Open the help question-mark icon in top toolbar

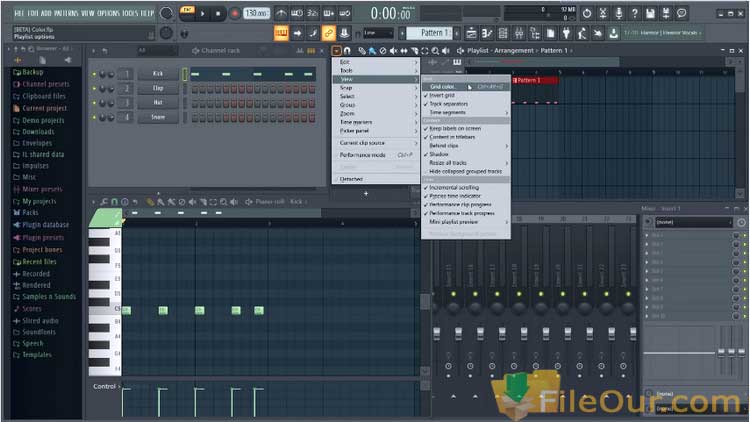tap(634, 13)
